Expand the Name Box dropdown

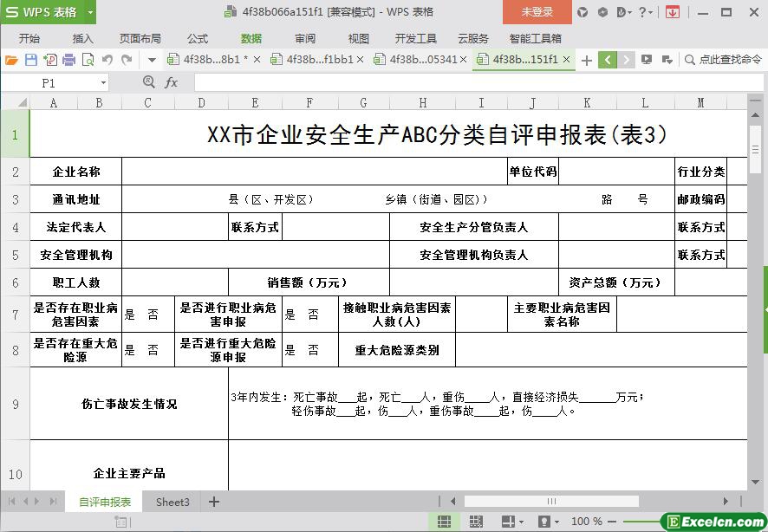[103, 83]
